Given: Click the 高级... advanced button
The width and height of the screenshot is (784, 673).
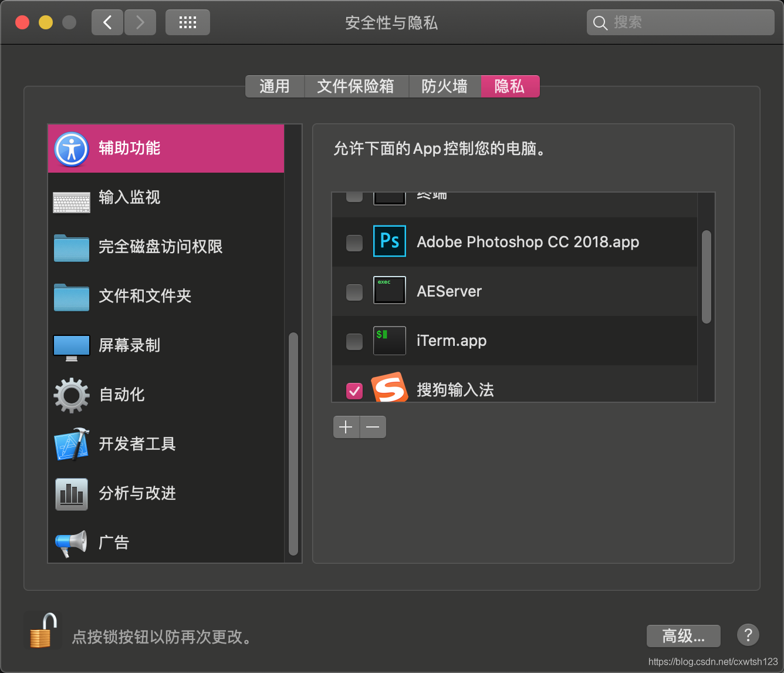Looking at the screenshot, I should coord(683,635).
